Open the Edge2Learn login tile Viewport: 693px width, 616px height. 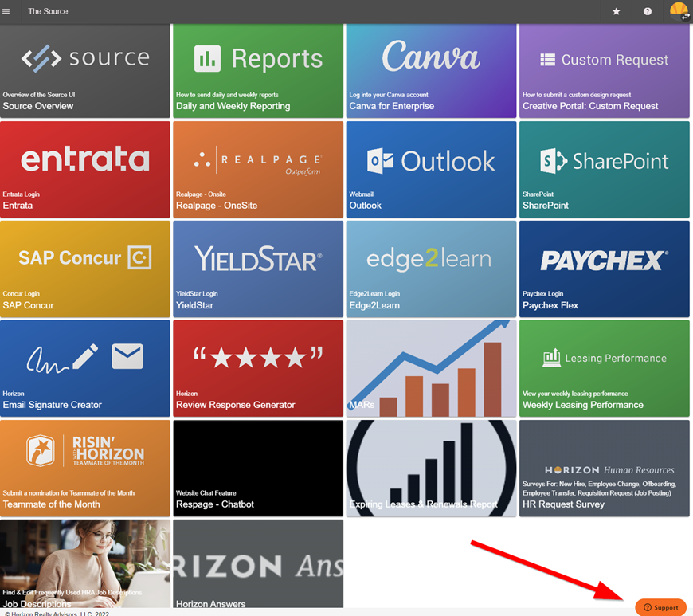(432, 269)
